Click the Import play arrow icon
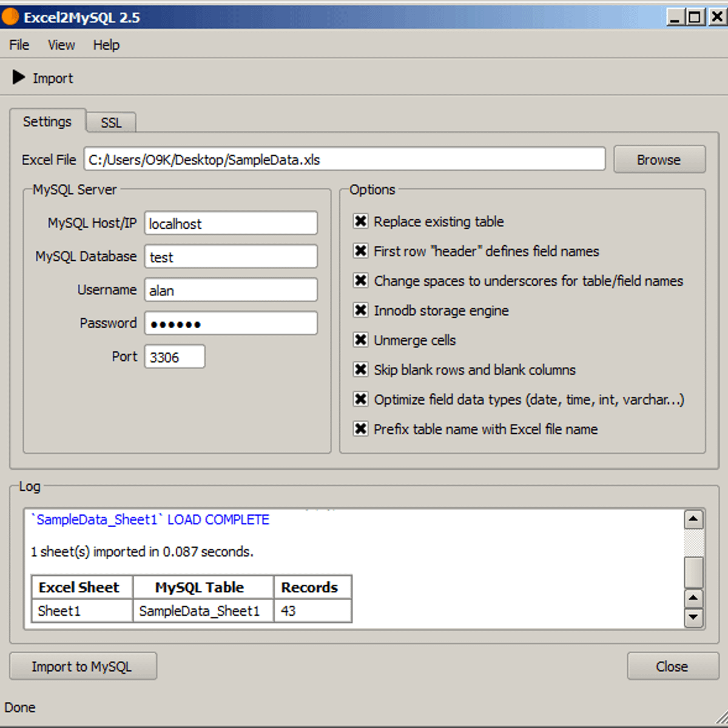The height and width of the screenshot is (728, 728). [18, 78]
